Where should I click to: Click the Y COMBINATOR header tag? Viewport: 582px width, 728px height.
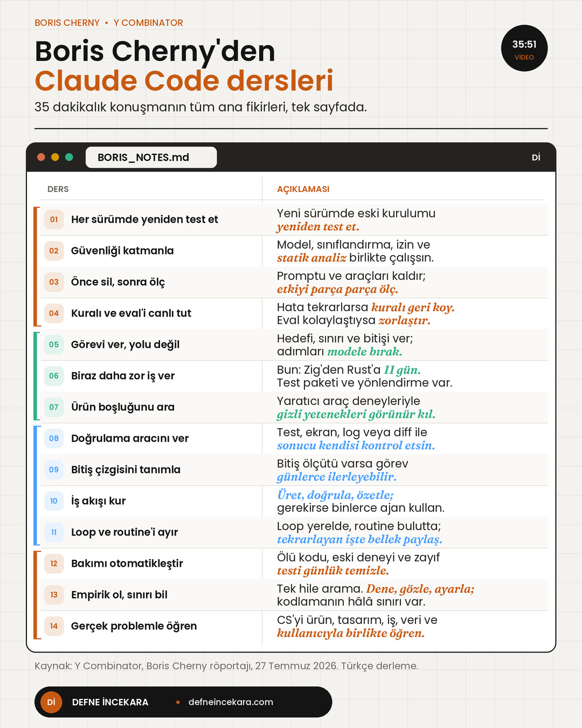[148, 23]
